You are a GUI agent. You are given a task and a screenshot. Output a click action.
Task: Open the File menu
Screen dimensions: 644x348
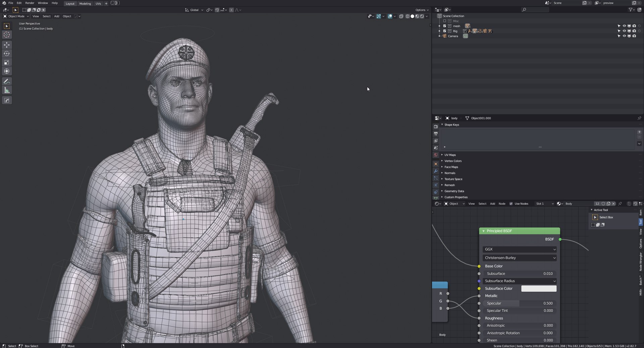[11, 3]
